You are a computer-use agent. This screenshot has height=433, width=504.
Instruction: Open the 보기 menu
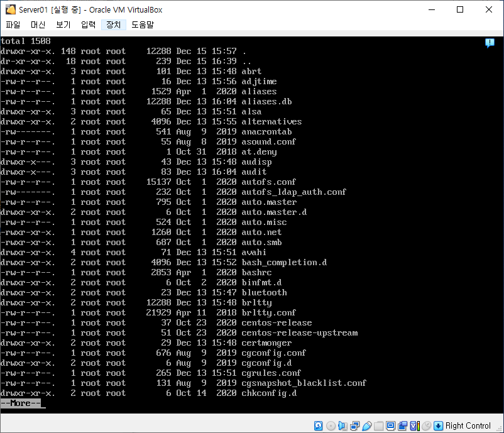coord(63,25)
